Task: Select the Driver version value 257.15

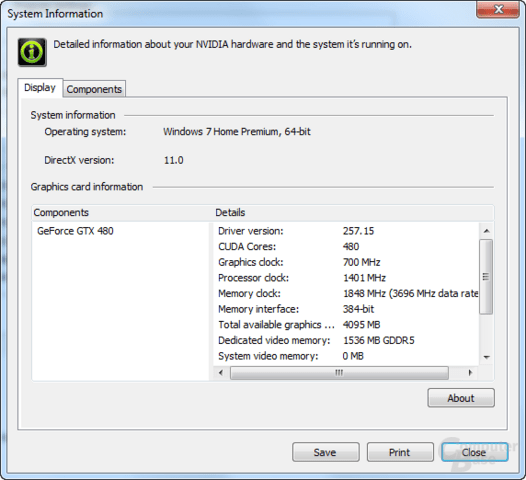Action: pos(358,231)
